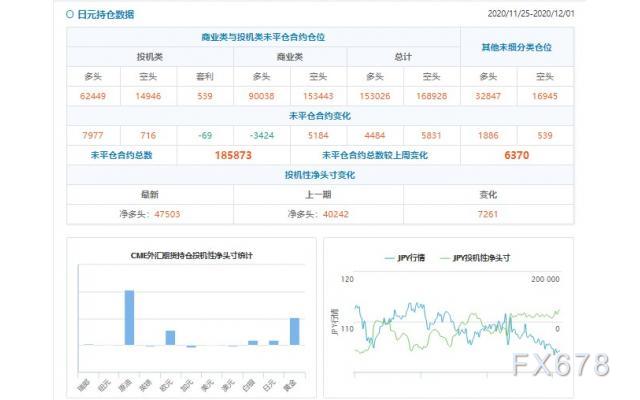Click the 日元 bar in the CME chart
640x400 pixels.
click(273, 343)
